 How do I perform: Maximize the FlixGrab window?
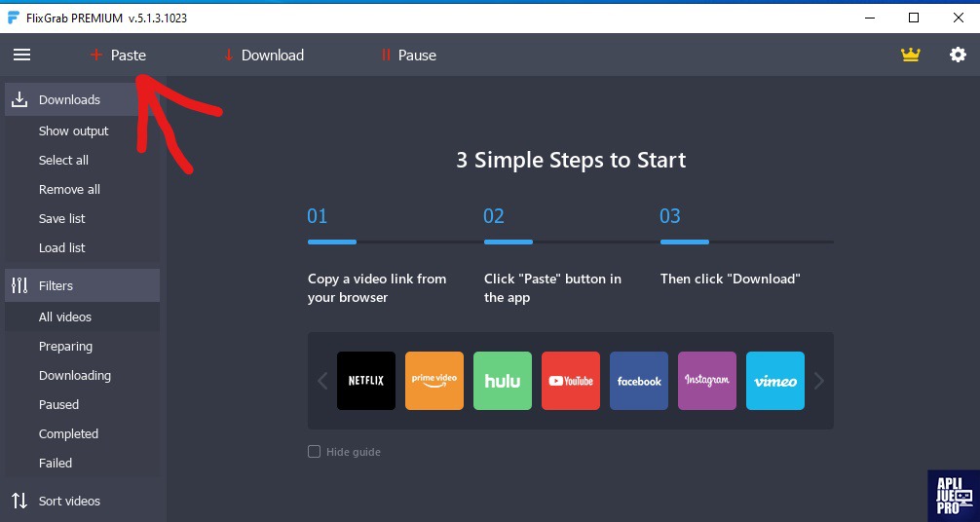pos(913,18)
